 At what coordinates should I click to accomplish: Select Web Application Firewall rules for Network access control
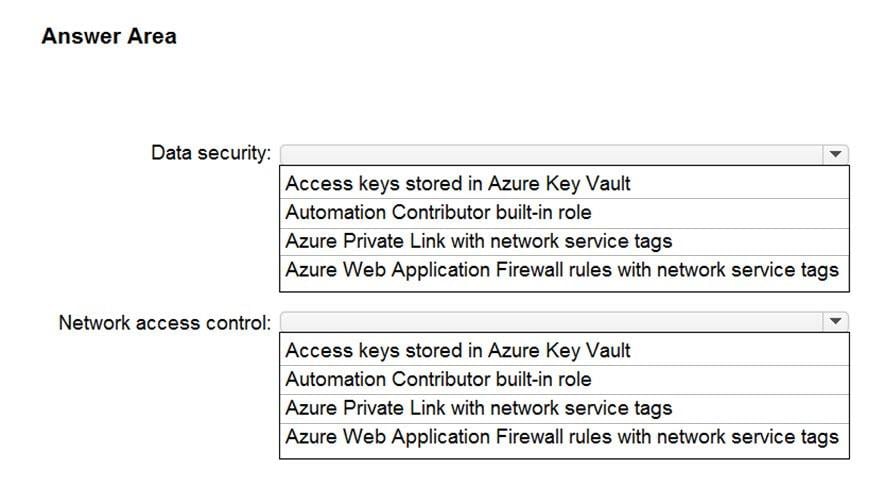pyautogui.click(x=564, y=437)
